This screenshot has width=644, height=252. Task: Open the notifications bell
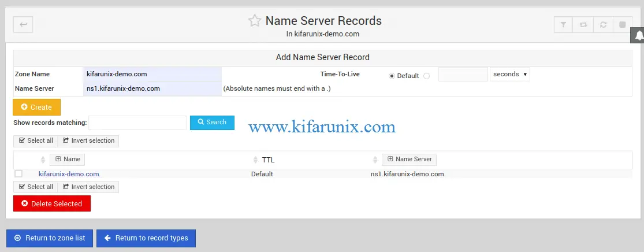tap(638, 35)
